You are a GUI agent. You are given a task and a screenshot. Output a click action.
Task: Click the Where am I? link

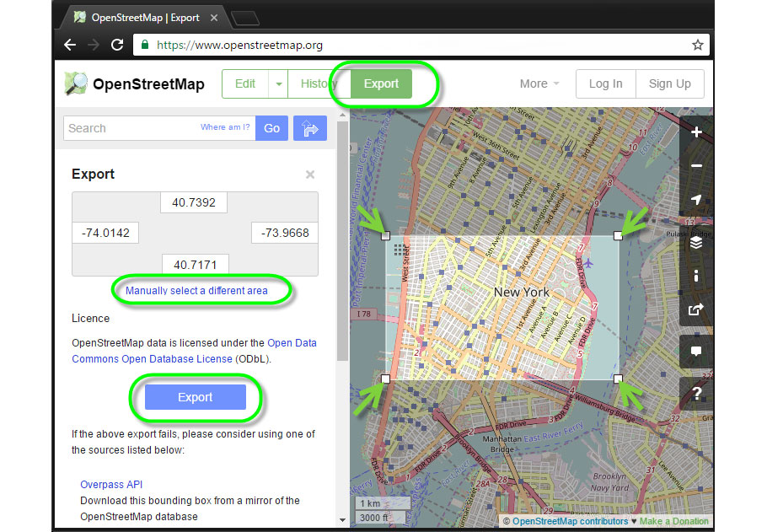pos(225,126)
